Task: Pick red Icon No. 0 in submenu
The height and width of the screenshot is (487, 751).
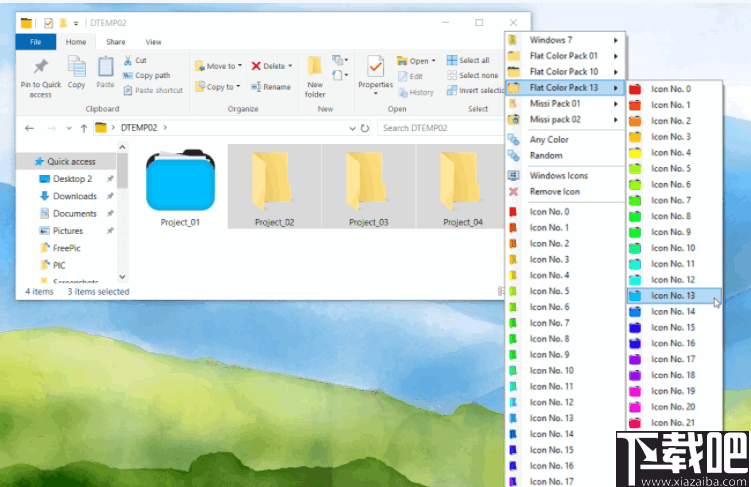Action: (x=674, y=89)
